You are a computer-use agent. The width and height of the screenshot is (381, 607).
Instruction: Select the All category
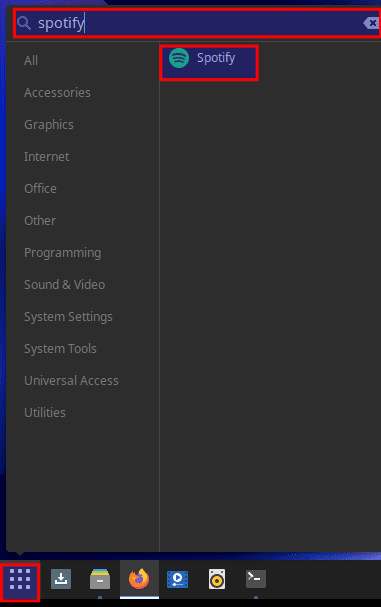(x=31, y=60)
